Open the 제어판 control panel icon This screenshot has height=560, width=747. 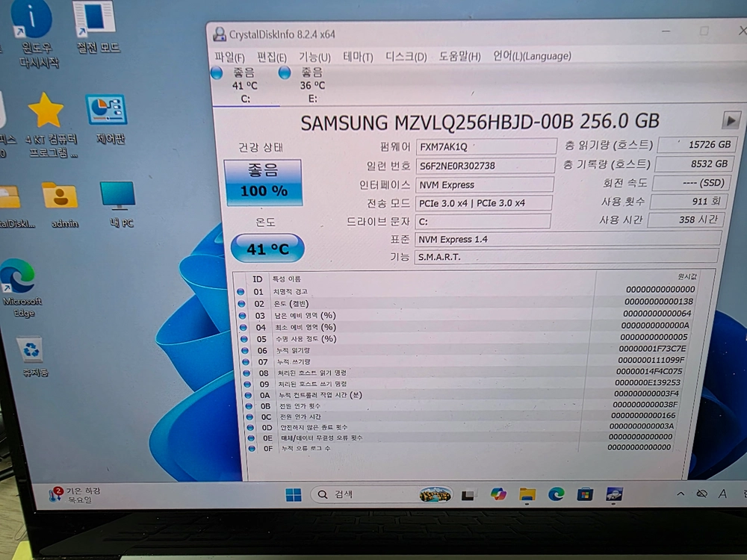pyautogui.click(x=107, y=119)
